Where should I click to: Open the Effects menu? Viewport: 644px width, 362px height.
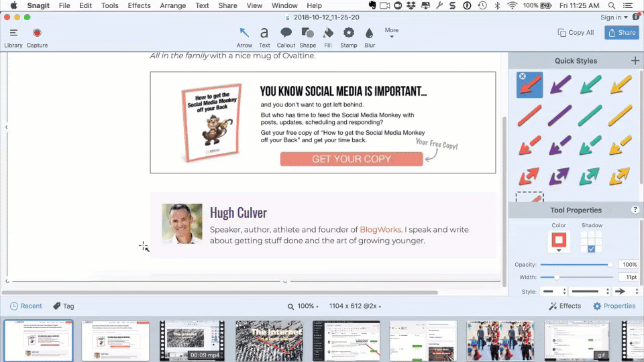coord(139,6)
